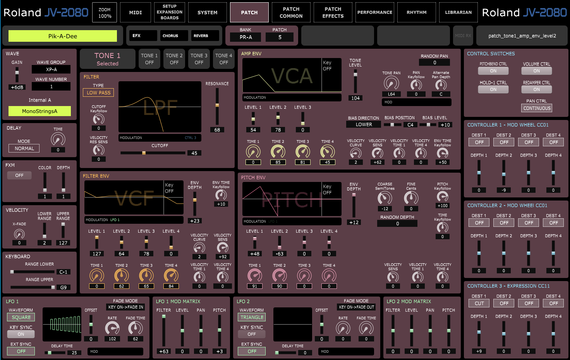Adjust the filter Cutoff slider
This screenshot has height=360, width=570.
153,153
